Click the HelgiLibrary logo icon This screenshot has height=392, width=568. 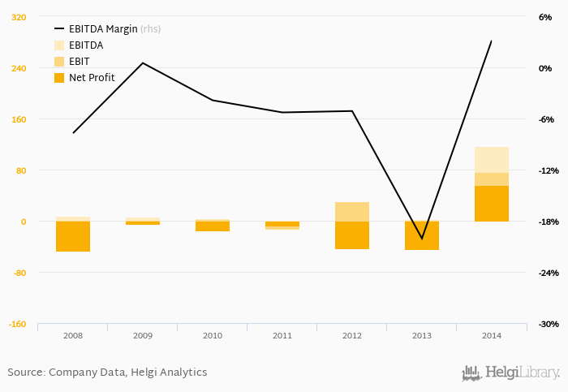coord(471,373)
